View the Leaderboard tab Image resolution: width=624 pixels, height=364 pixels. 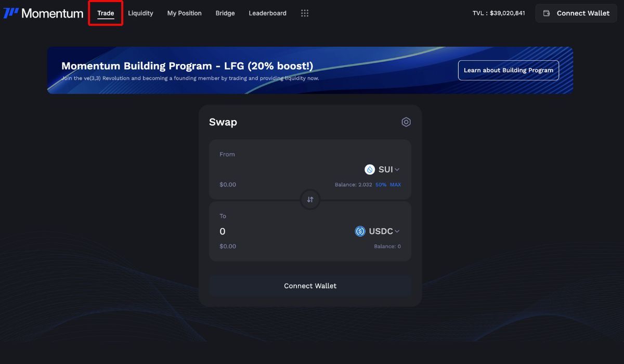coord(267,13)
